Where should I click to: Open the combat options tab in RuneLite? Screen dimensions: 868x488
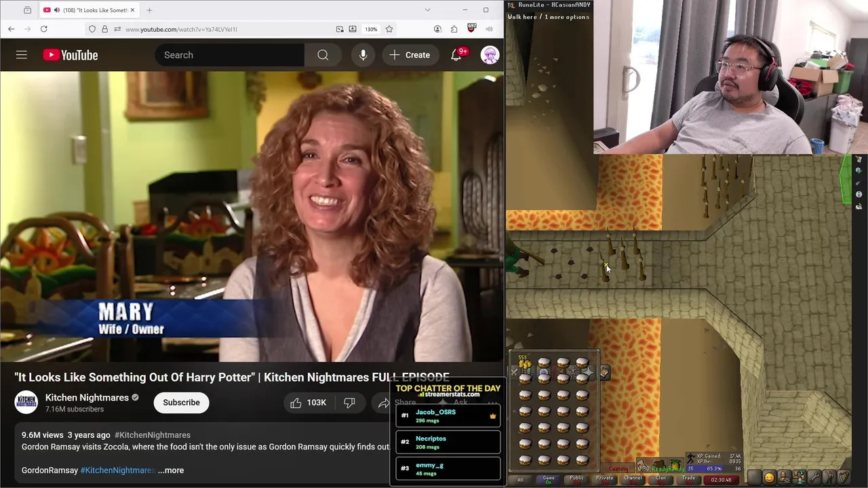(514, 372)
